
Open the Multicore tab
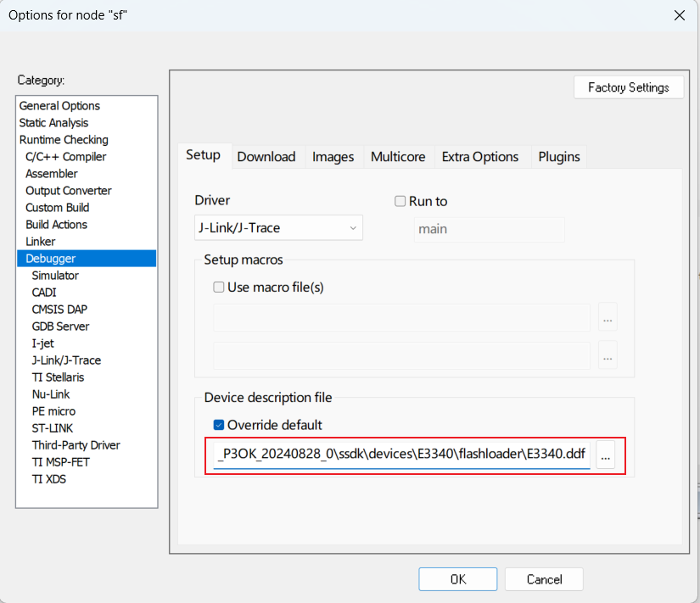[398, 156]
